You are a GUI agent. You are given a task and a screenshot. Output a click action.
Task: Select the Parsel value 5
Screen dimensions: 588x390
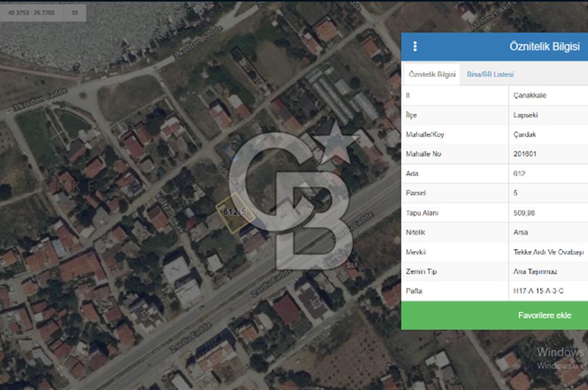tap(515, 193)
